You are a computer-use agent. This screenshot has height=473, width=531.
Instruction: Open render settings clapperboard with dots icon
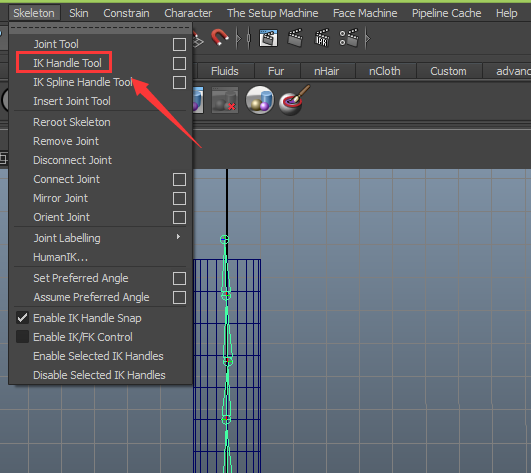pyautogui.click(x=349, y=38)
